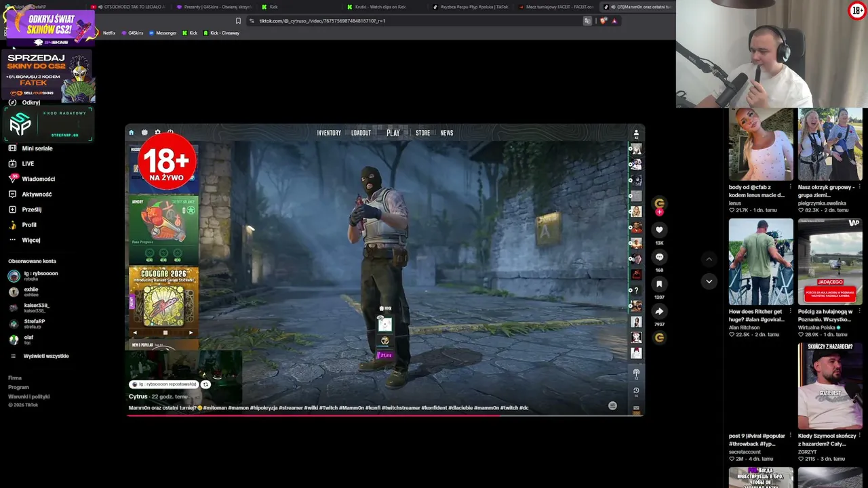868x488 pixels.
Task: Open the video author name Cytrus
Action: pos(138,396)
